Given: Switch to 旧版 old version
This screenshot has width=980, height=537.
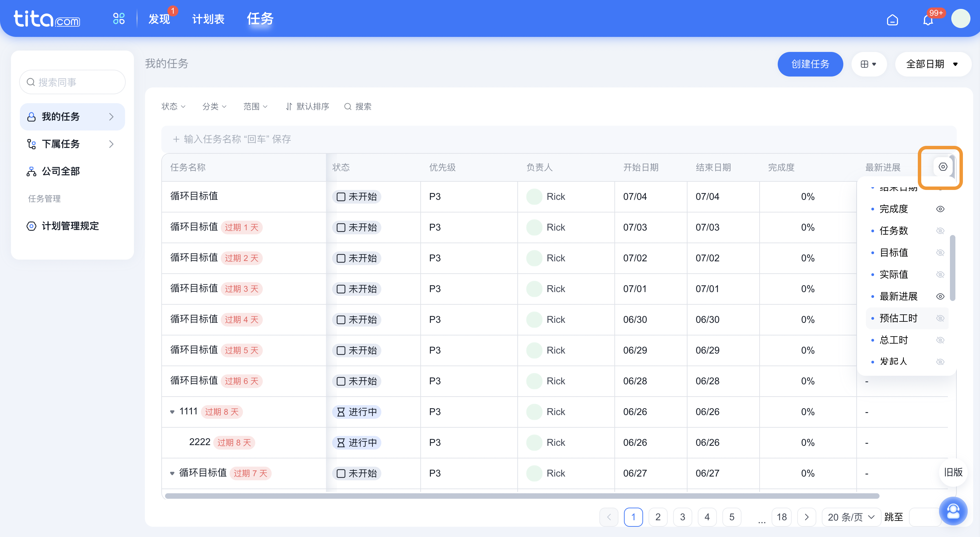Looking at the screenshot, I should [x=953, y=472].
